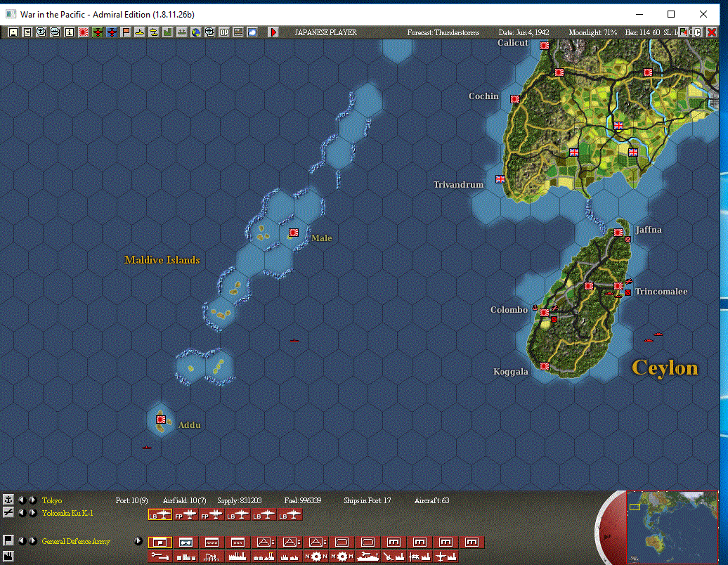Select the highlighted first LB air unit
This screenshot has height=565, width=728.
coord(160,515)
